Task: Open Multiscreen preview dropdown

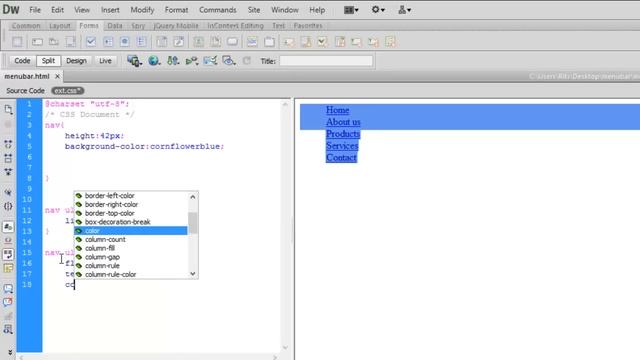Action: tap(134, 61)
